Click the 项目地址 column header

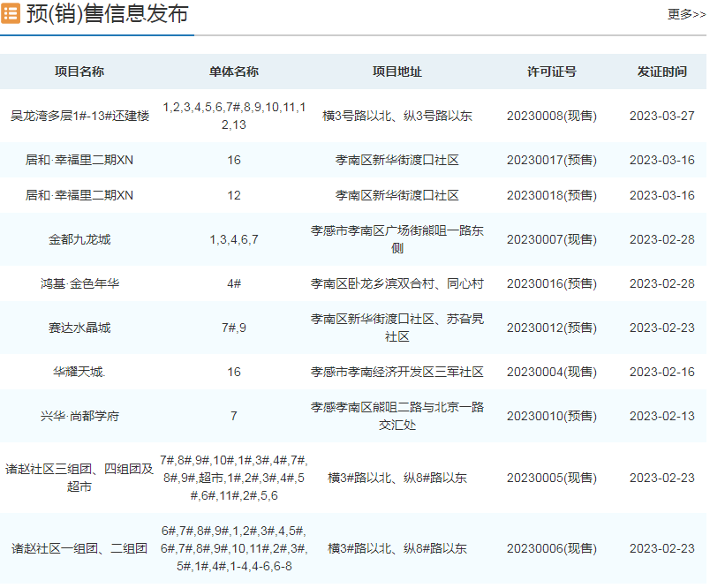397,72
